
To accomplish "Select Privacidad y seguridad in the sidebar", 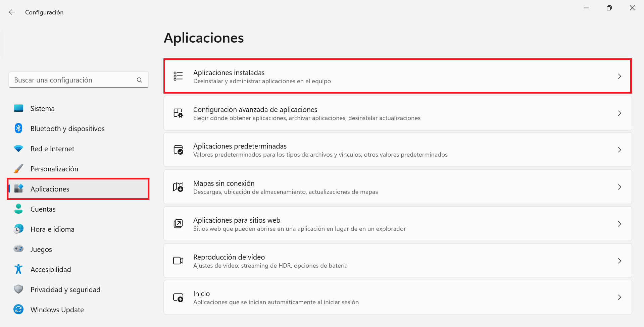I will 65,289.
